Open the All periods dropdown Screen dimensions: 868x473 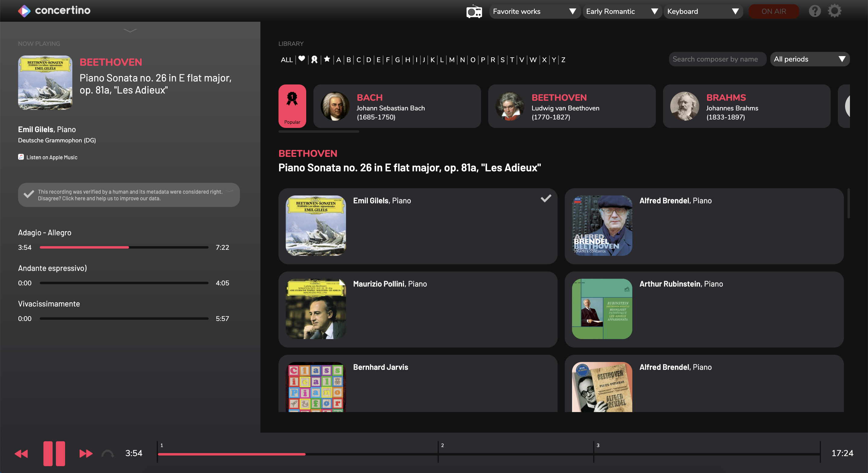tap(810, 59)
